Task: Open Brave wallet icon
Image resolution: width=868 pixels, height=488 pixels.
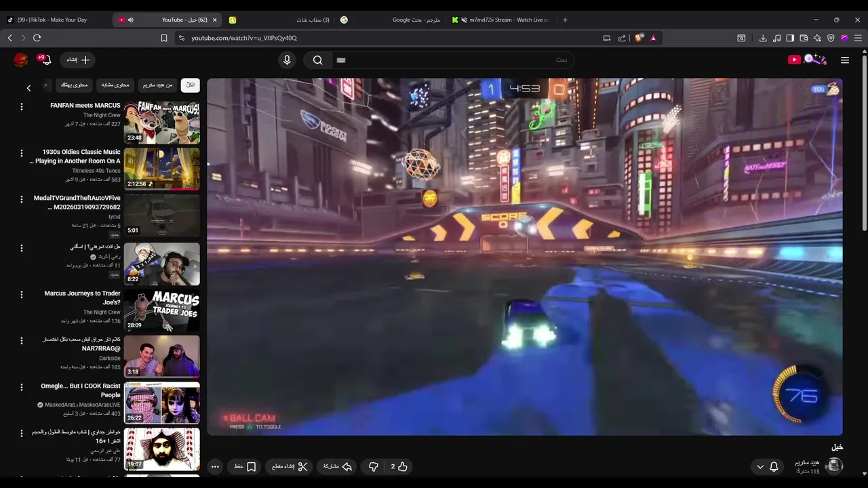Action: pos(804,38)
